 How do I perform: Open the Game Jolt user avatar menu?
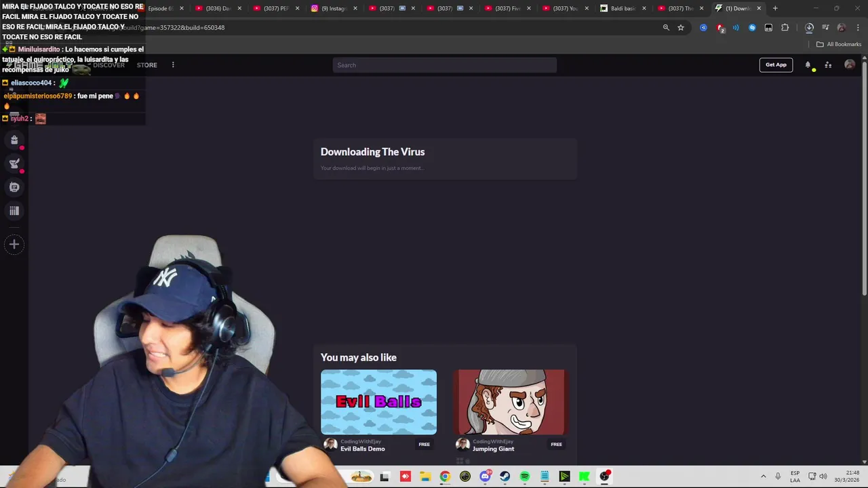850,64
